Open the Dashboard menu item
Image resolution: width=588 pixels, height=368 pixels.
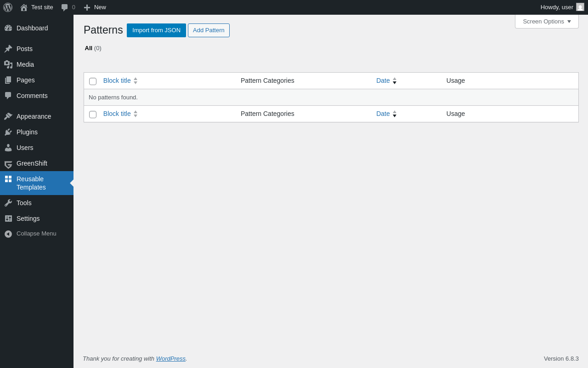coord(32,28)
